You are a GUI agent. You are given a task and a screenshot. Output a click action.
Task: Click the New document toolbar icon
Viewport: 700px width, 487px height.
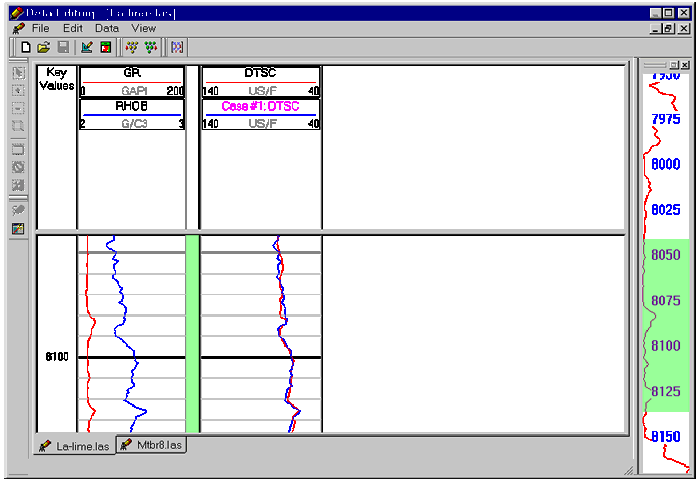coord(27,47)
